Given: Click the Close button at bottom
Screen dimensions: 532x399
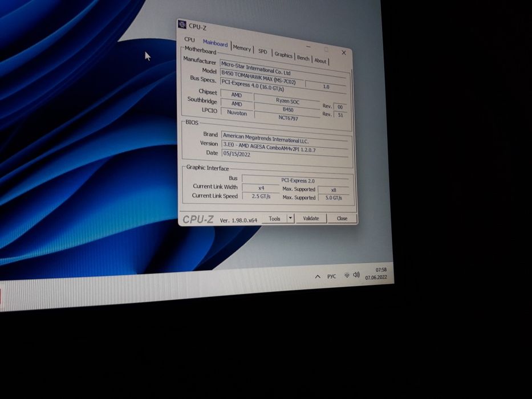Looking at the screenshot, I should click(x=342, y=218).
